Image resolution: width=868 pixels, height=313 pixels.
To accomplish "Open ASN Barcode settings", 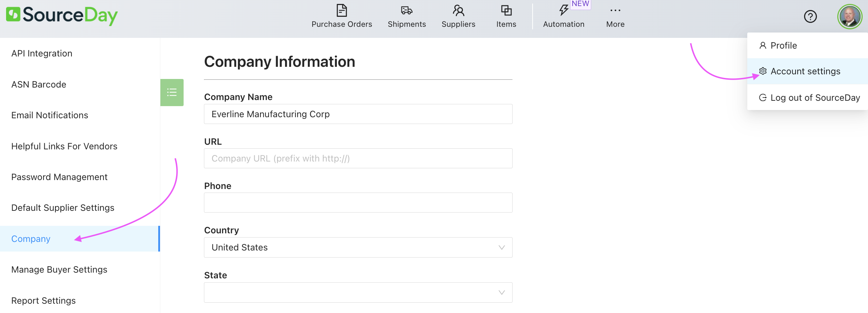I will click(x=39, y=84).
